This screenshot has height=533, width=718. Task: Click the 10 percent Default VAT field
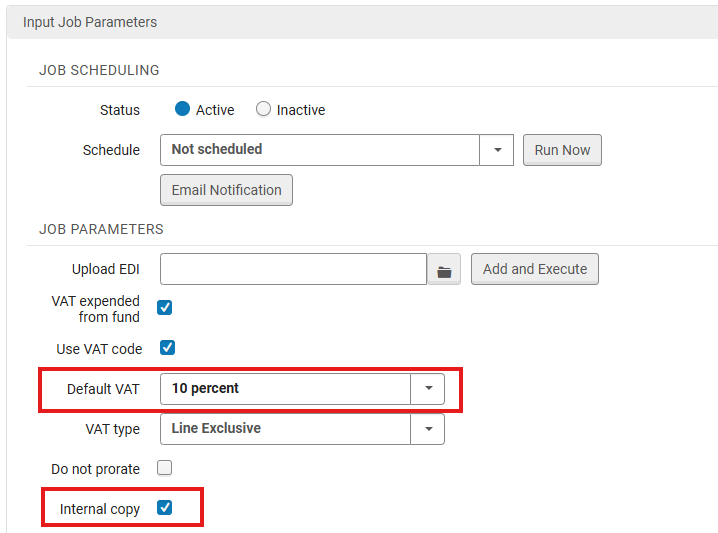pyautogui.click(x=285, y=389)
